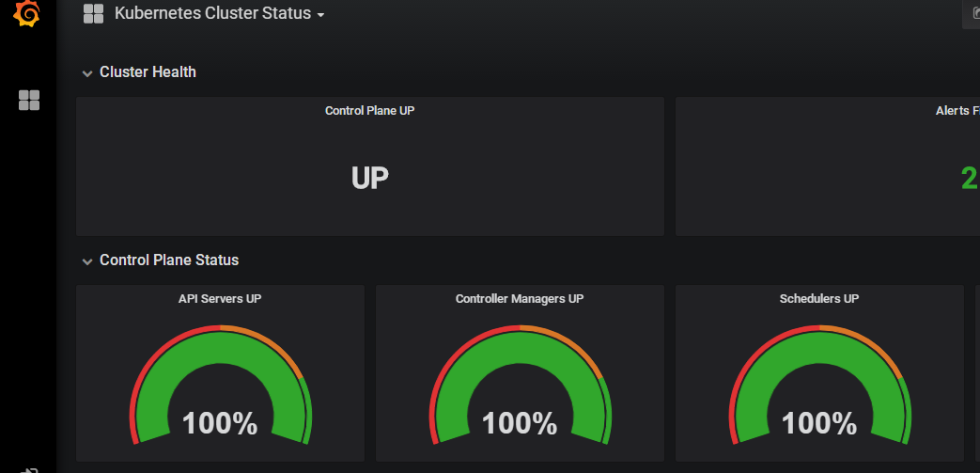Screen dimensions: 980x473
Task: Click the Cluster Health row title
Action: [x=148, y=72]
